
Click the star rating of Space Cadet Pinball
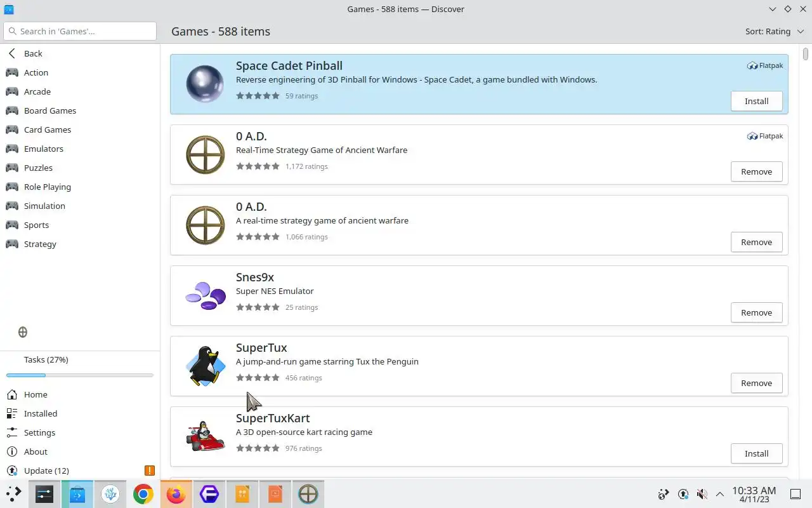[258, 96]
